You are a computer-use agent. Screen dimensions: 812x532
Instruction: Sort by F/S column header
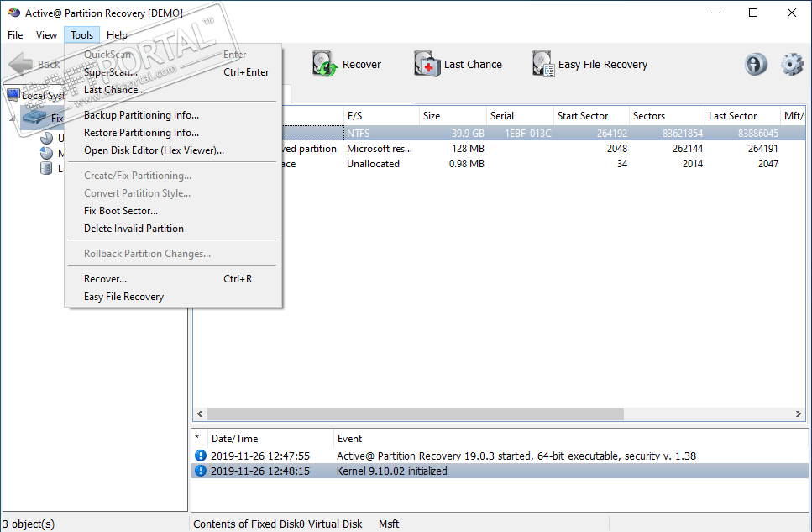380,116
